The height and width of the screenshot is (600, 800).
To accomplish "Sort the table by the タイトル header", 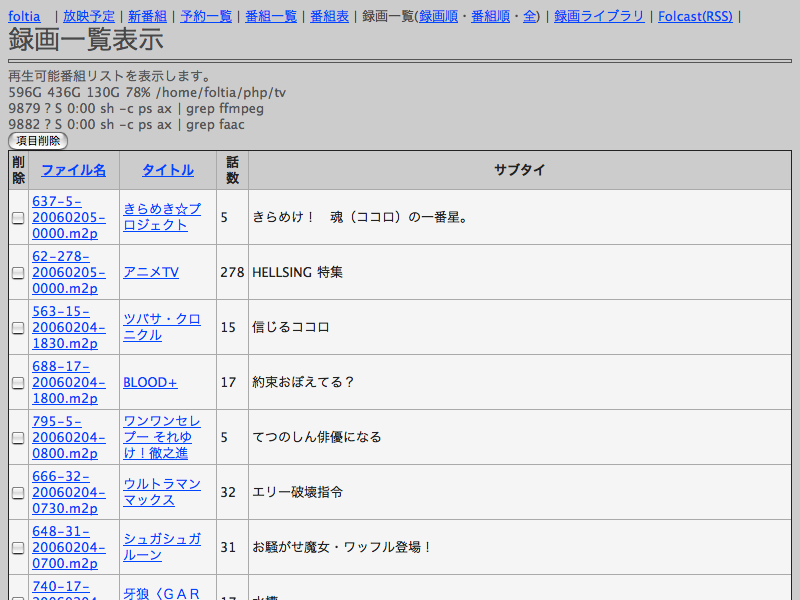I will tap(161, 170).
